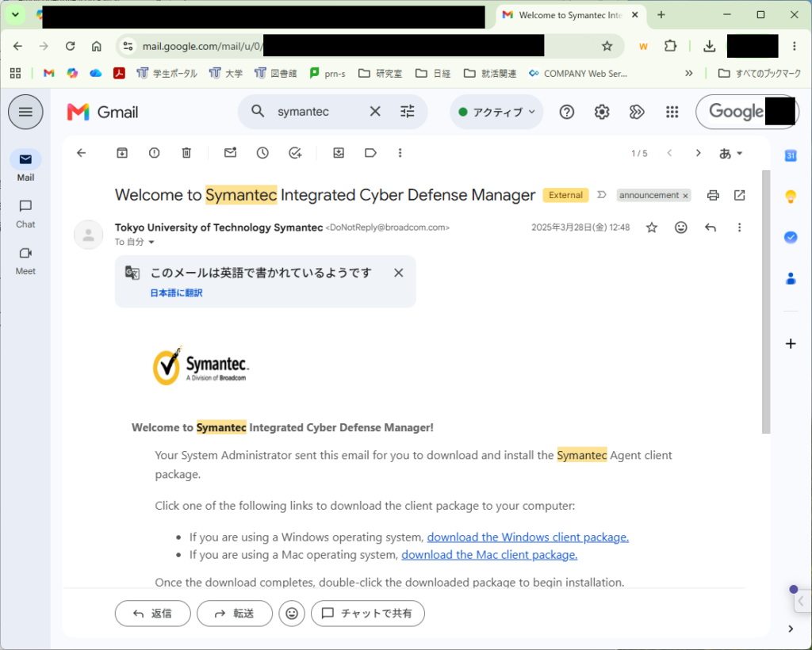
Task: Open Gmail support help icon
Action: click(x=567, y=112)
